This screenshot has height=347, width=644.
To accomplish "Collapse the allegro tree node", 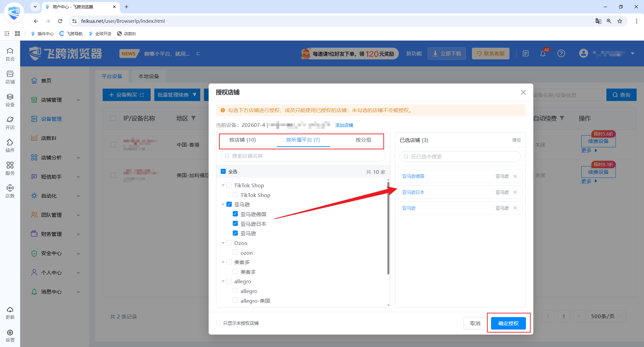I will coord(223,281).
